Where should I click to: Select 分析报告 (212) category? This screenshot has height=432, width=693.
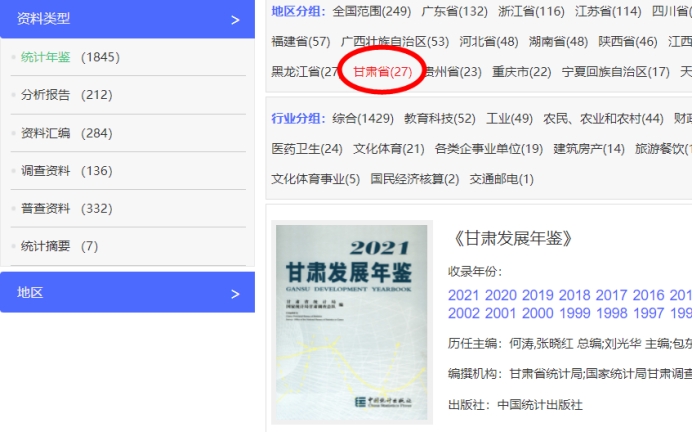click(66, 95)
